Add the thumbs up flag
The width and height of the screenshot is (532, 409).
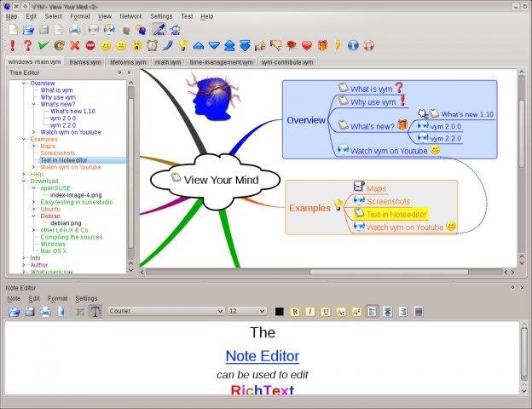(260, 45)
